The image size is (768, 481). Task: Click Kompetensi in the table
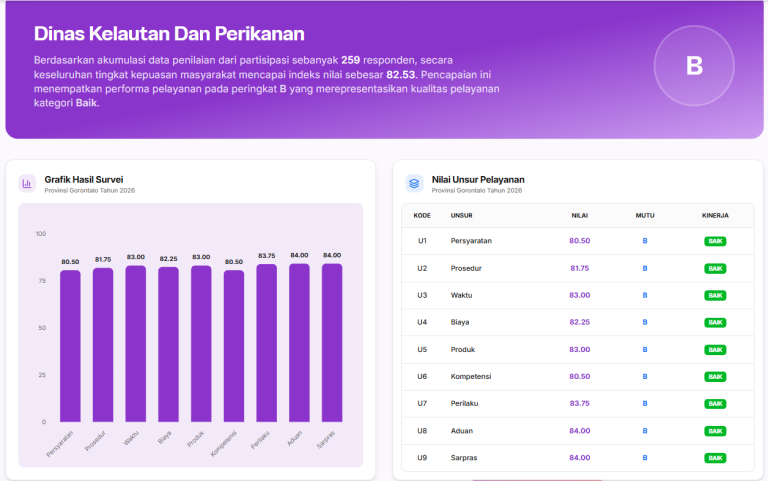pyautogui.click(x=471, y=377)
